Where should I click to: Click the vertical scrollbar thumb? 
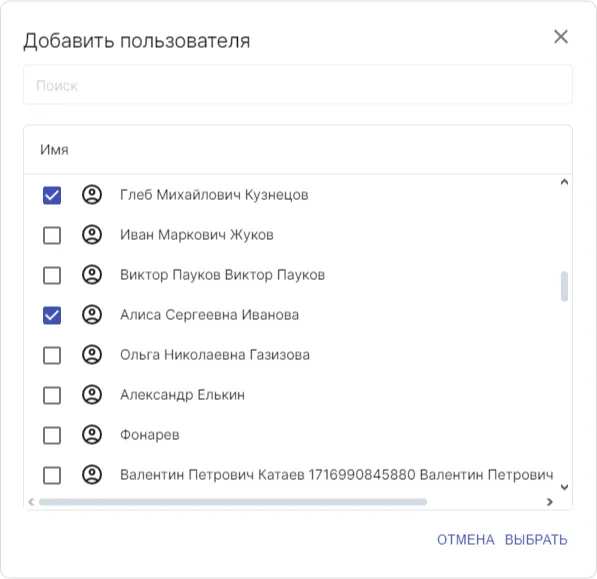(564, 286)
